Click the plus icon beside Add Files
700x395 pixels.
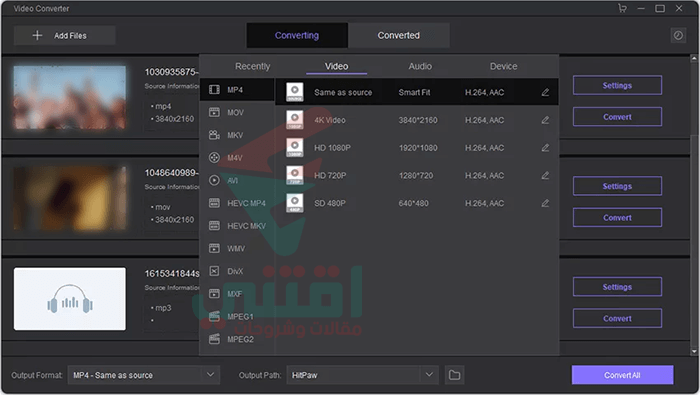click(x=37, y=35)
